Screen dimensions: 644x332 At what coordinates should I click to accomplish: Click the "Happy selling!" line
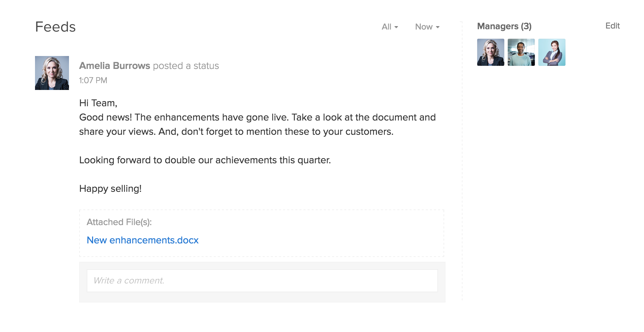coord(110,189)
